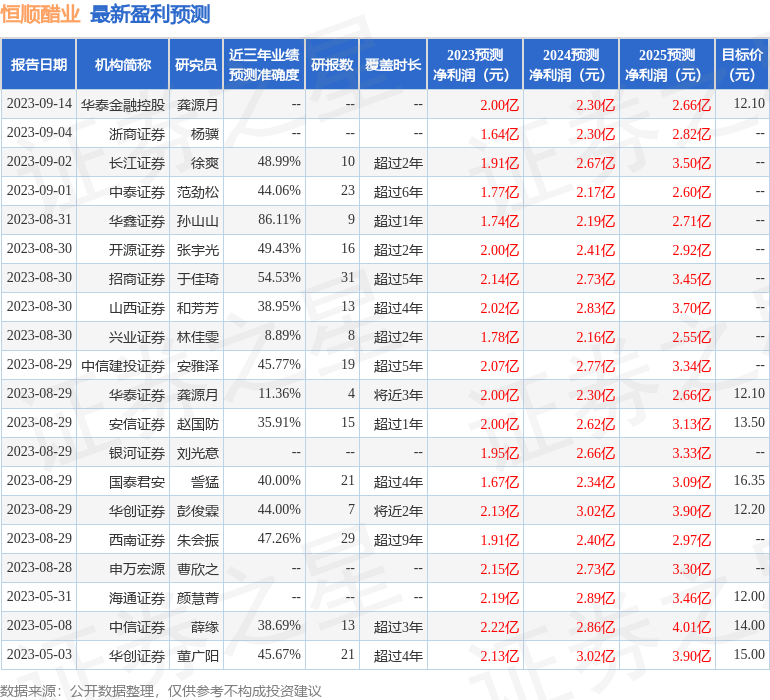
Task: Select date cell 2023-09-14
Action: point(39,104)
